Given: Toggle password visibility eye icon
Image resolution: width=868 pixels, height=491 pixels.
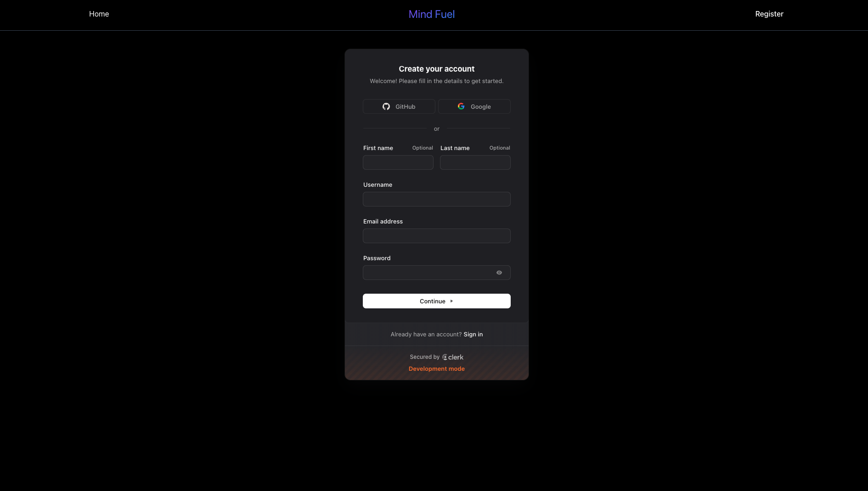Looking at the screenshot, I should pyautogui.click(x=499, y=273).
